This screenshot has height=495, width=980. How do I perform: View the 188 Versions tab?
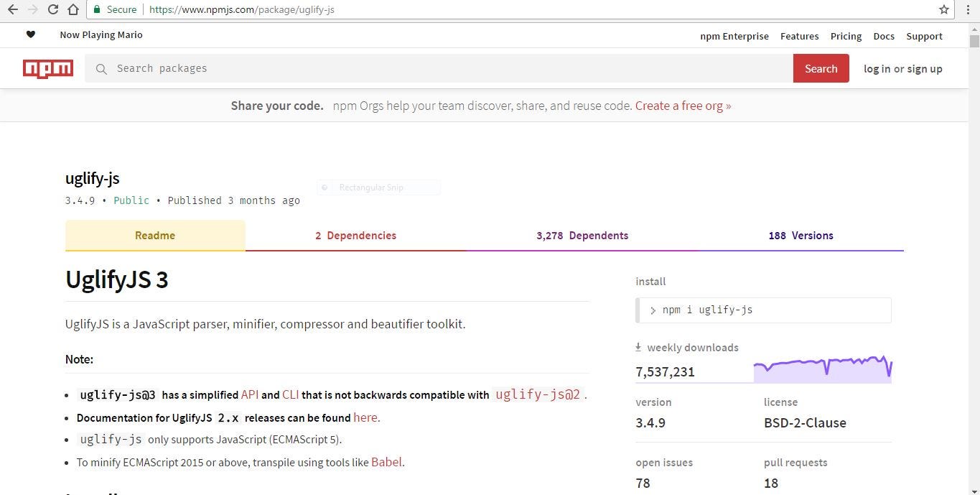[x=801, y=235]
